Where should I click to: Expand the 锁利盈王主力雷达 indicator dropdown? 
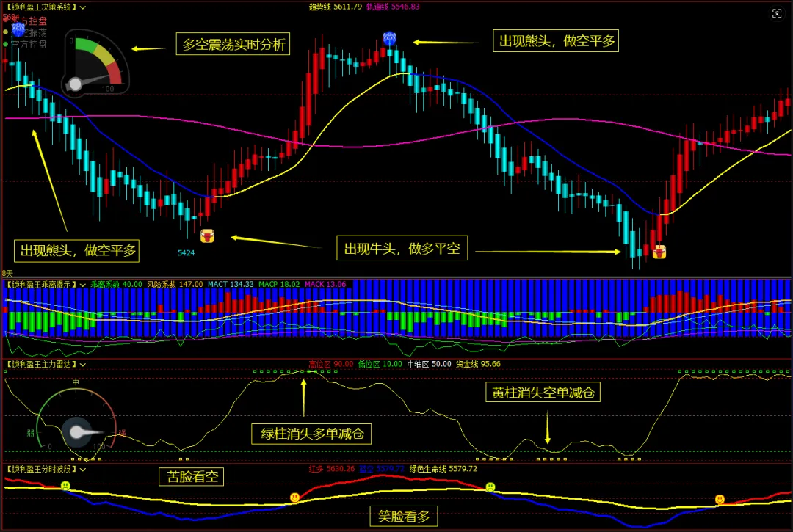click(83, 364)
